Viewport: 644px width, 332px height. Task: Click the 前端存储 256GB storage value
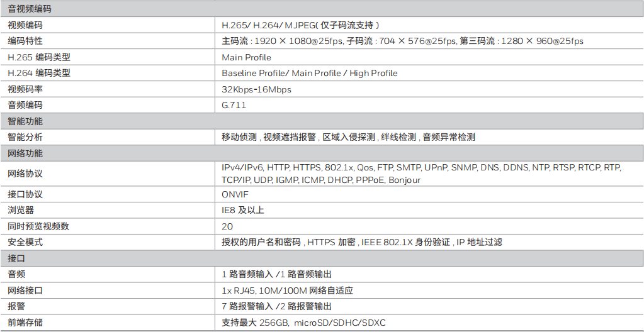[x=303, y=323]
